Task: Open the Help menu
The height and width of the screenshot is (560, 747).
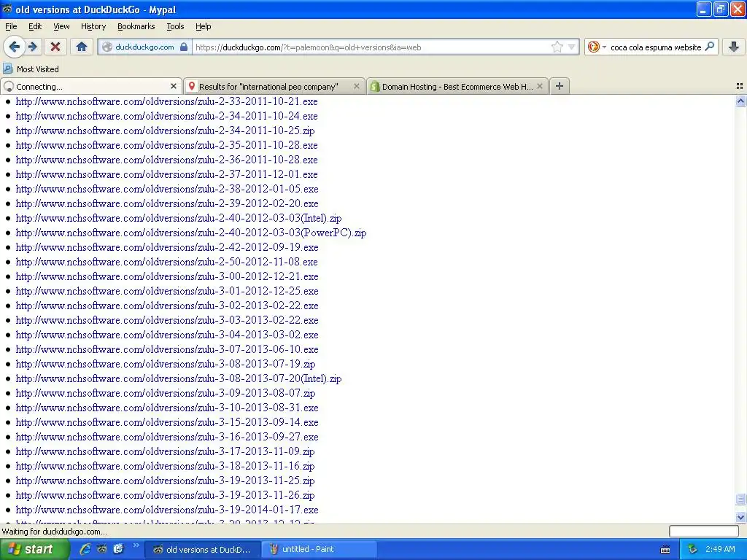Action: [204, 26]
